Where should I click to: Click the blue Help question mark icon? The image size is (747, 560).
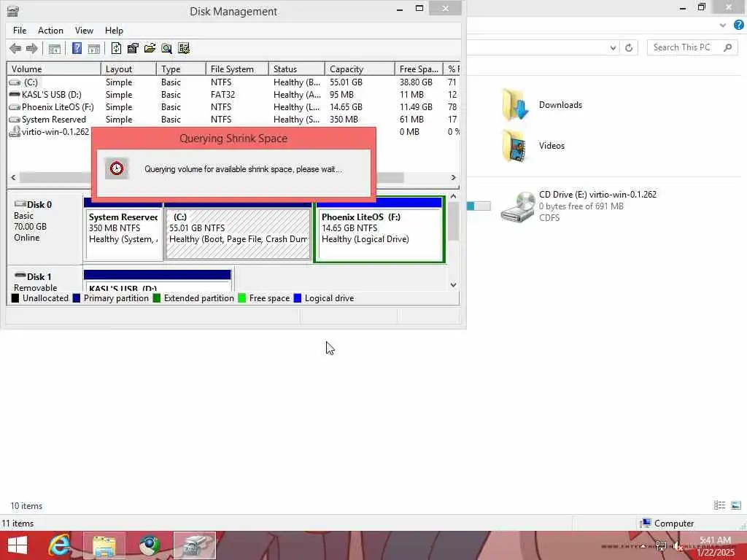tap(77, 48)
